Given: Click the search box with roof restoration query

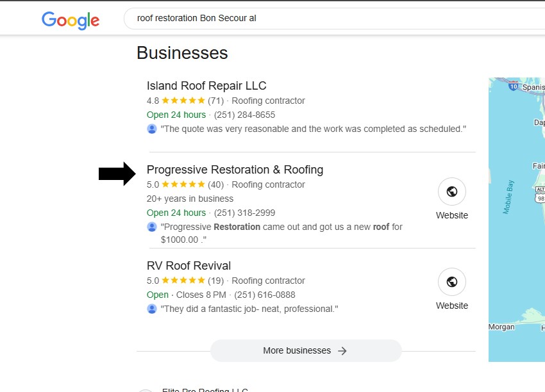Looking at the screenshot, I should coord(333,19).
